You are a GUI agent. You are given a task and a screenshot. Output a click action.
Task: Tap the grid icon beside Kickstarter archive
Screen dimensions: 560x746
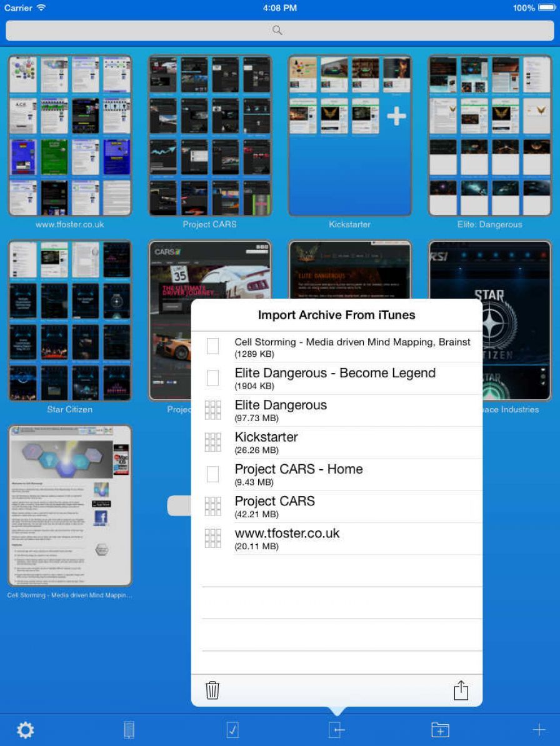(x=212, y=442)
